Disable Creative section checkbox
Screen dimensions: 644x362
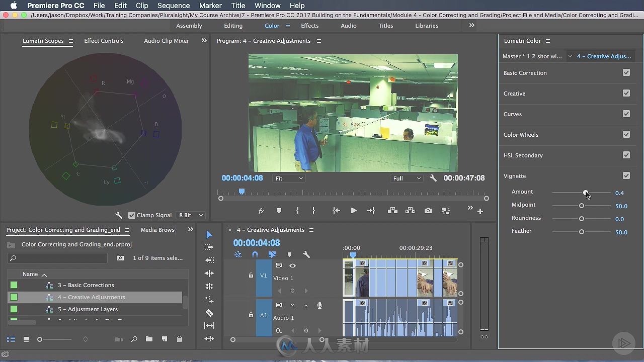[x=626, y=93]
